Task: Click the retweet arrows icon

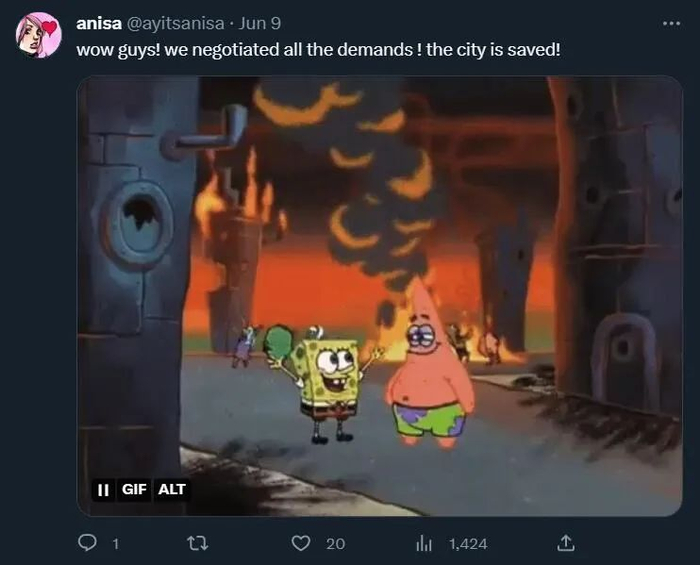Action: coord(197,543)
